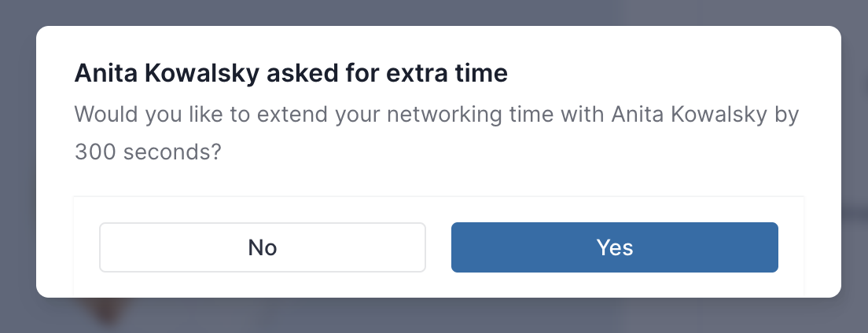The image size is (868, 333).
Task: Accept the 300-second extension with Yes
Action: tap(615, 247)
